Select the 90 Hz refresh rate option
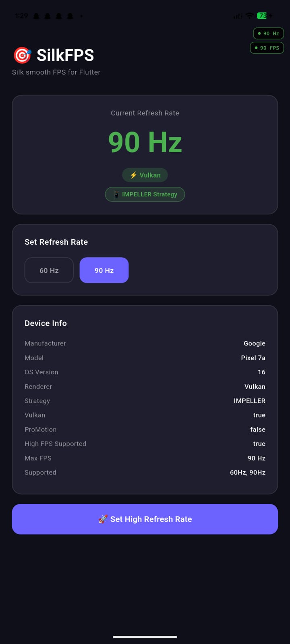The width and height of the screenshot is (290, 644). [x=104, y=270]
